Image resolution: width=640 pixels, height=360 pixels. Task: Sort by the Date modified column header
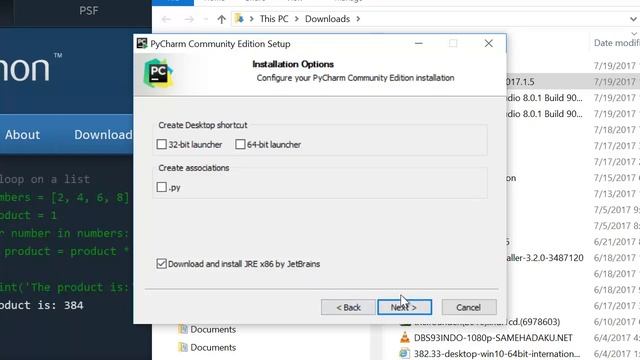coord(616,43)
